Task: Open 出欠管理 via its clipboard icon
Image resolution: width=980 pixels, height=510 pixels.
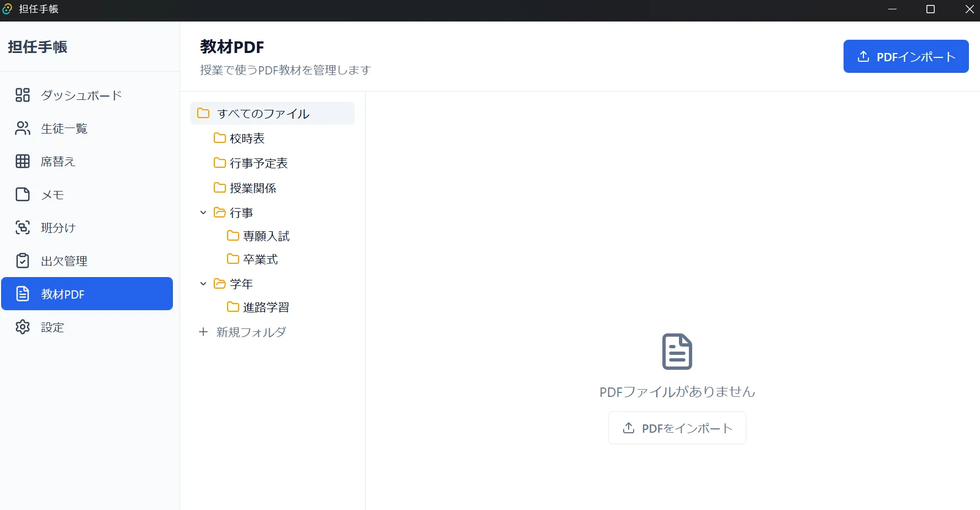Action: point(22,261)
